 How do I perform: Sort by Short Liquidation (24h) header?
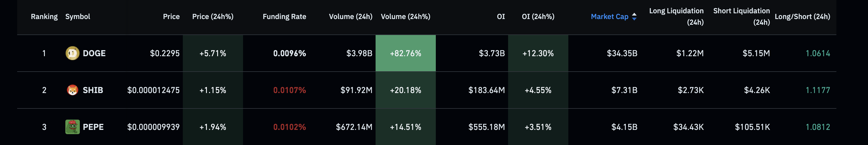741,17
